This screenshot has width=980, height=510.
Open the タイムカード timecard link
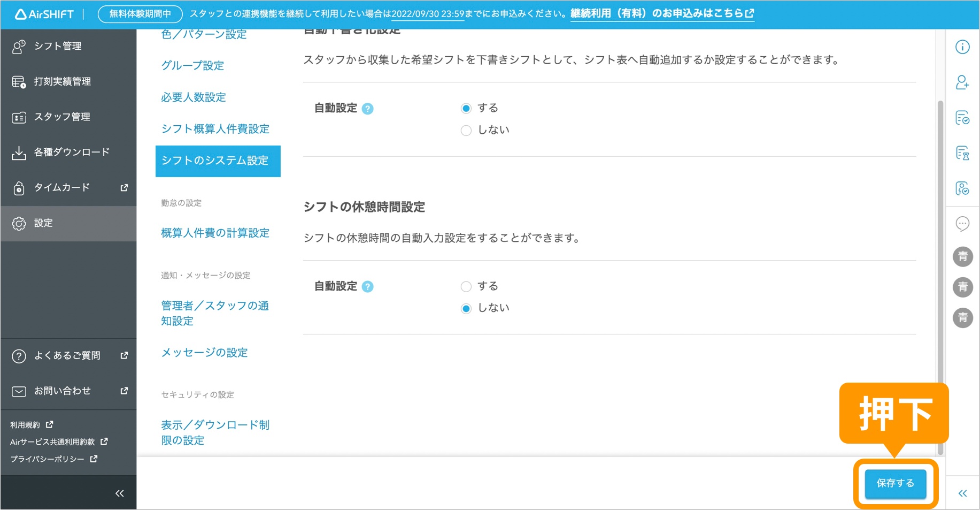61,187
